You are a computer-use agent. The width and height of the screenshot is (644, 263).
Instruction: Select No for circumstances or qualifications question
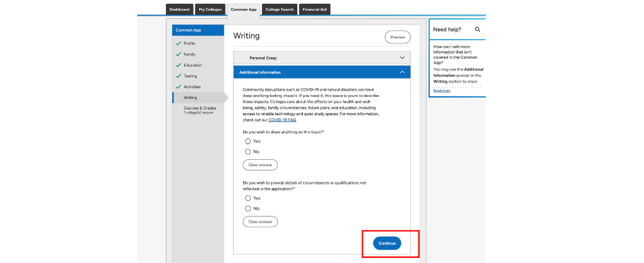pyautogui.click(x=248, y=209)
